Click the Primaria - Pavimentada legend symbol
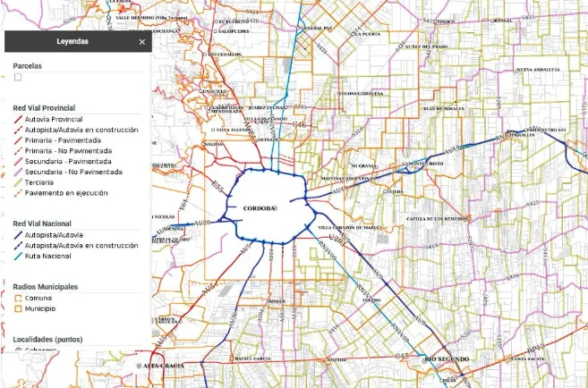This screenshot has height=388, width=588. [x=18, y=140]
